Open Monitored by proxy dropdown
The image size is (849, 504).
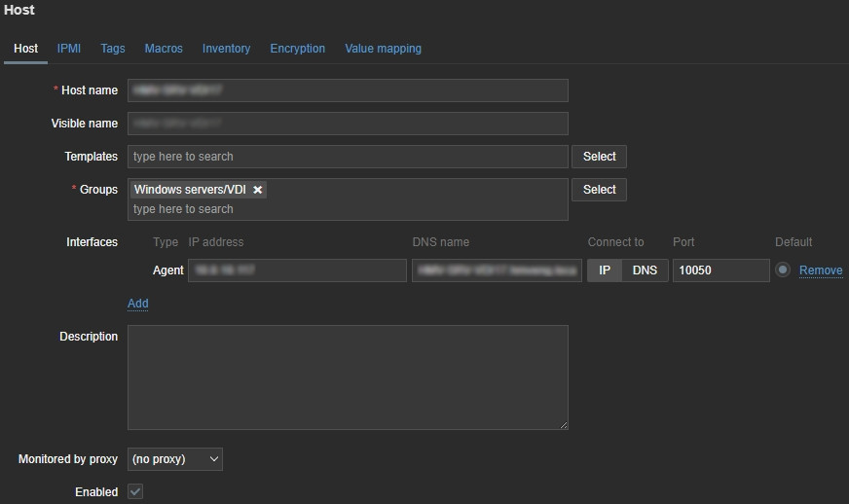tap(175, 459)
